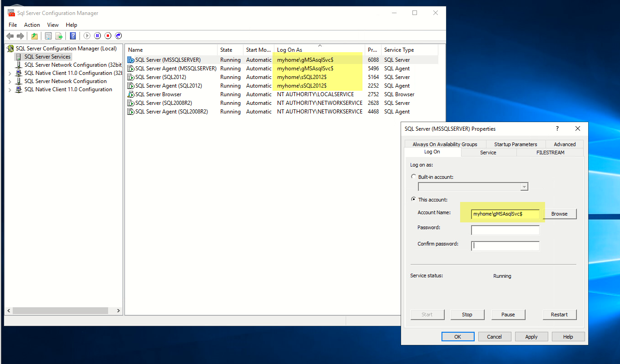Switch to the Service tab
Viewport: 620px width, 364px height.
pyautogui.click(x=488, y=152)
